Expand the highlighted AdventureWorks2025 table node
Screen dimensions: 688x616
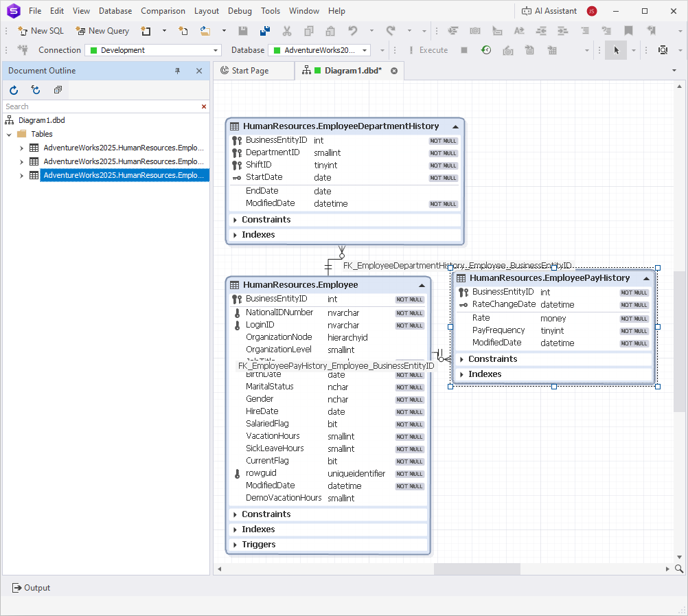pyautogui.click(x=21, y=176)
